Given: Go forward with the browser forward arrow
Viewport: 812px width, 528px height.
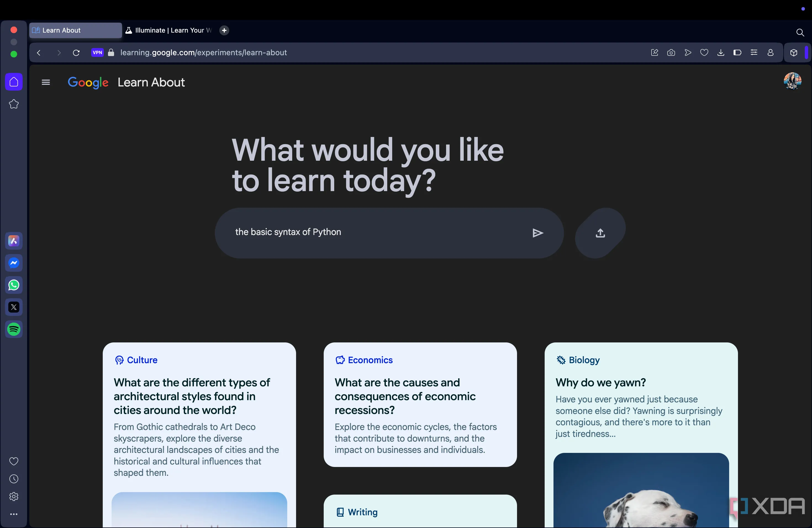Looking at the screenshot, I should click(59, 53).
